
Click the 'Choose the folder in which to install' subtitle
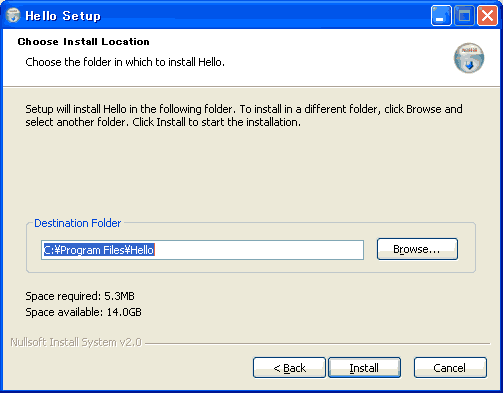pyautogui.click(x=125, y=62)
